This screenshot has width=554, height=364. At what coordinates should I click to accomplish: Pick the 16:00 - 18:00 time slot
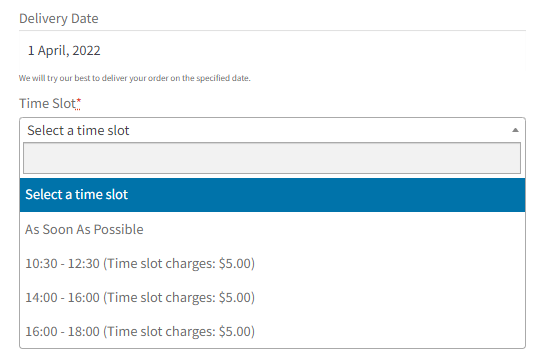pyautogui.click(x=272, y=331)
